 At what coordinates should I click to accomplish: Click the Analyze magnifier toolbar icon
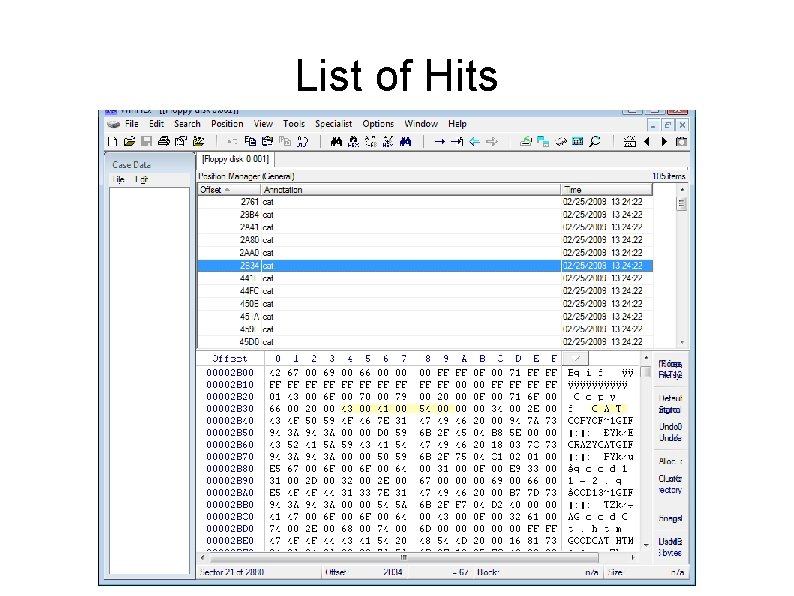tap(595, 141)
